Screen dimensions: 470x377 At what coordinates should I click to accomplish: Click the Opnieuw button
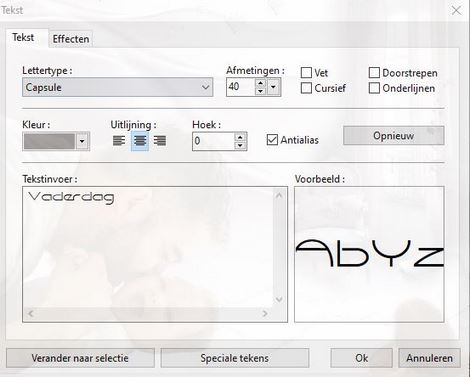click(394, 136)
